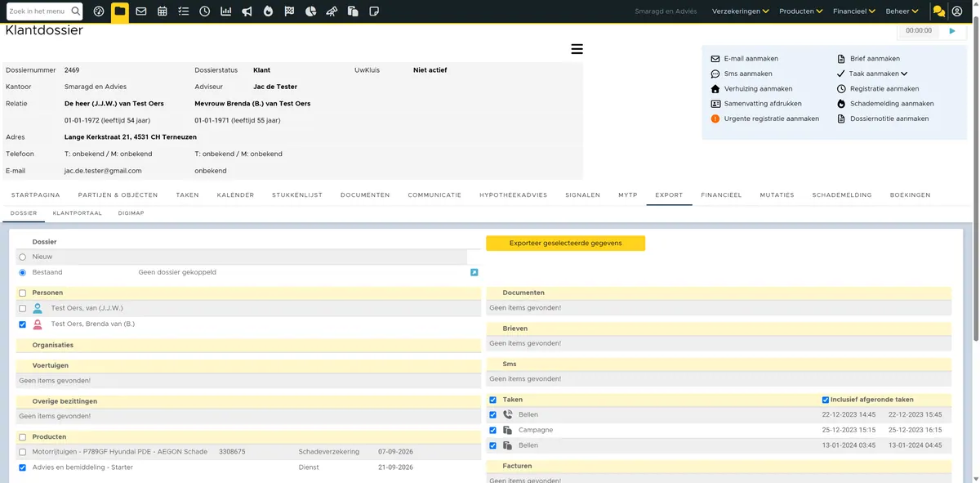This screenshot has height=483, width=980.
Task: Click the Schademelding aanmaken link
Action: (892, 104)
